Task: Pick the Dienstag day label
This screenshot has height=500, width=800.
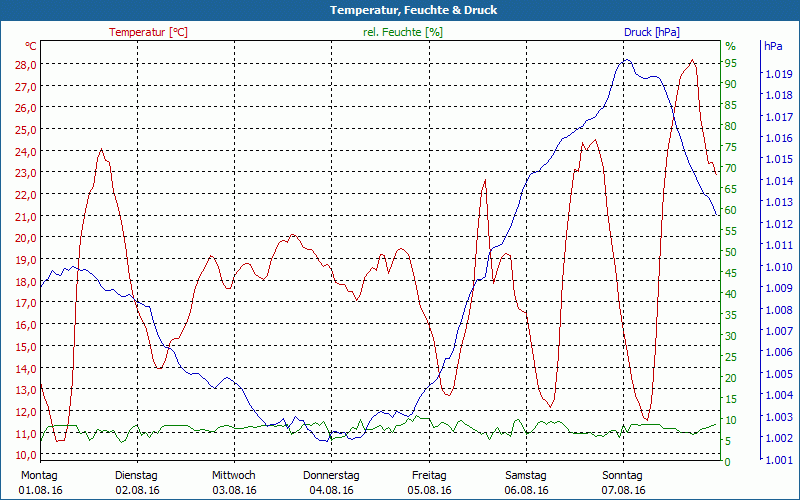Action: pyautogui.click(x=137, y=475)
